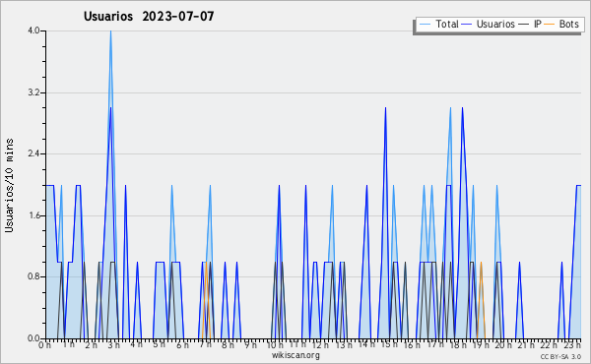Click the dark blue Usuarios legend line

tap(467, 25)
